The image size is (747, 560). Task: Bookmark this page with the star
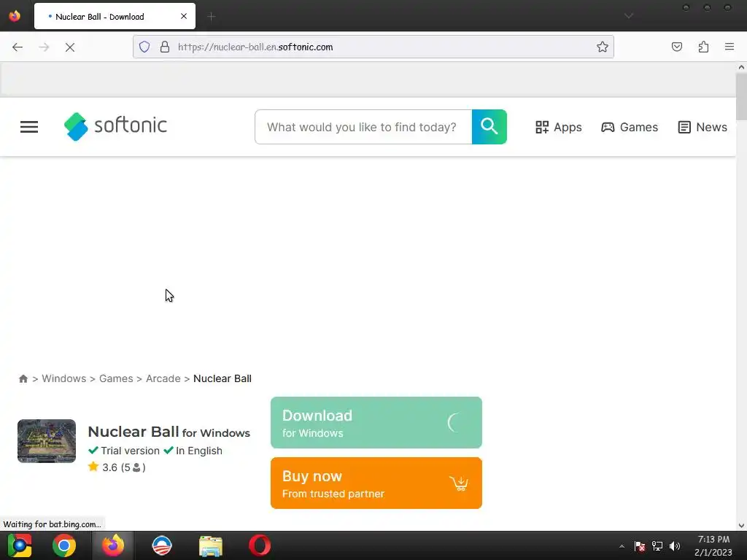coord(602,47)
